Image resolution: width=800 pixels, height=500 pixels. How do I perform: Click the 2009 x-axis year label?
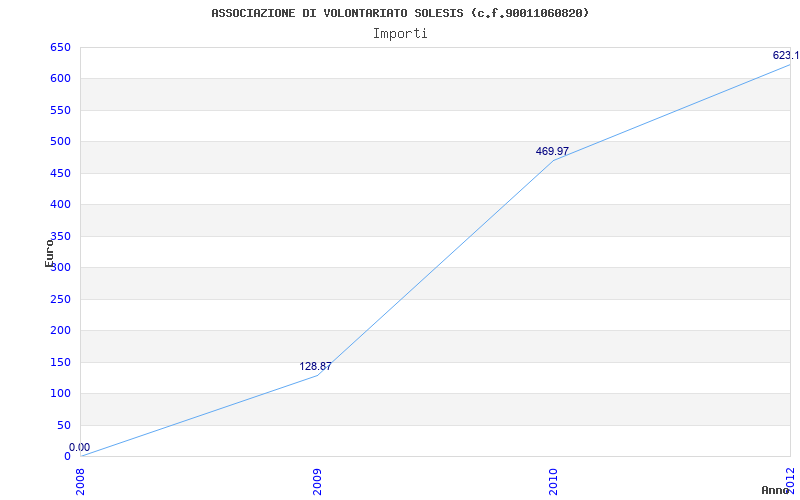click(317, 481)
